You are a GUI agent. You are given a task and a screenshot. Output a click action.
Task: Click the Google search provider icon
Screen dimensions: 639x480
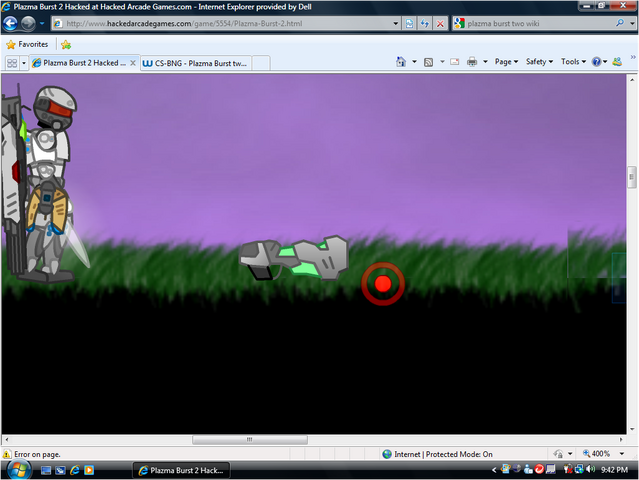459,23
